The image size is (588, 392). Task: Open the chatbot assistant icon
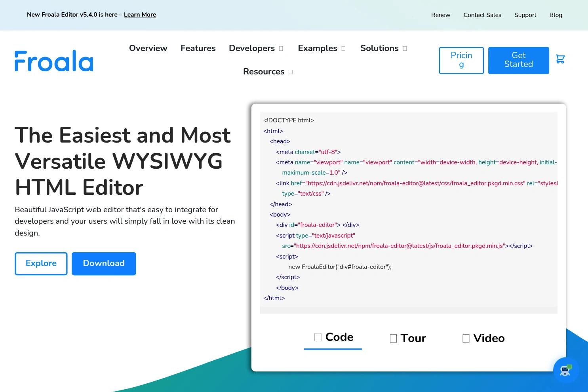[566, 370]
